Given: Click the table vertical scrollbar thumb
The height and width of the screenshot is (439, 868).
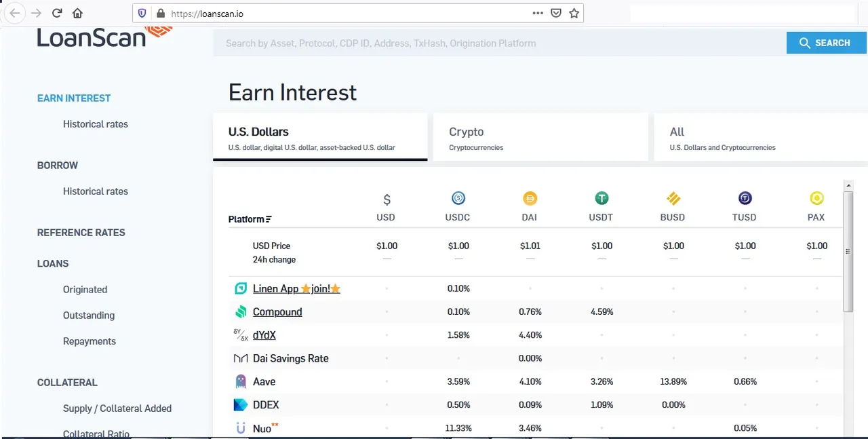Looking at the screenshot, I should 848,251.
